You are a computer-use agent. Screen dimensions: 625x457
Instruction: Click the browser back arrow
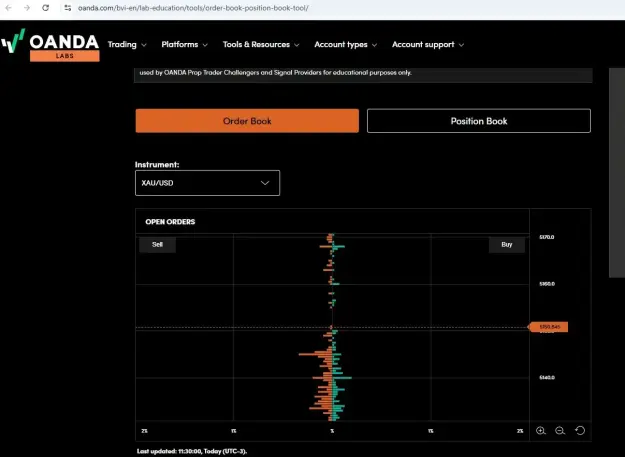click(8, 8)
